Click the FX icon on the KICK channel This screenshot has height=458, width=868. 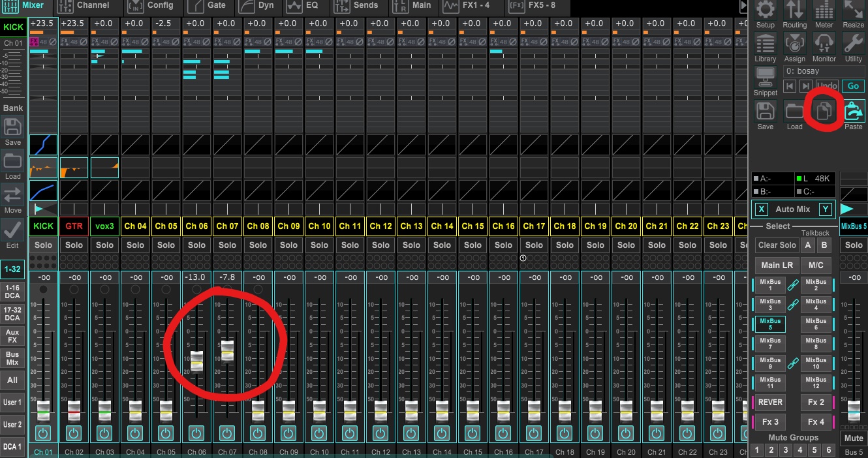click(34, 42)
